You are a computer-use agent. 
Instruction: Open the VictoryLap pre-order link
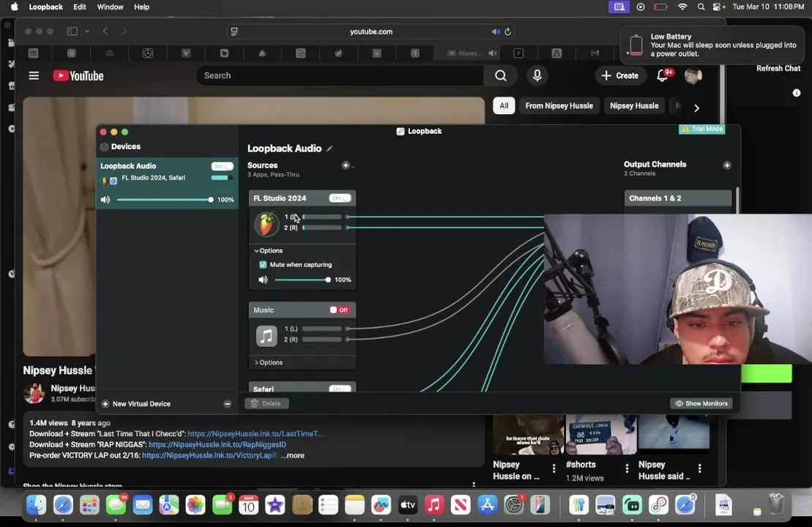[210, 455]
